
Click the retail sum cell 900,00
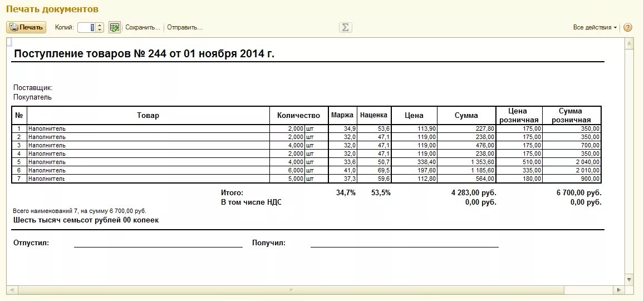point(571,179)
